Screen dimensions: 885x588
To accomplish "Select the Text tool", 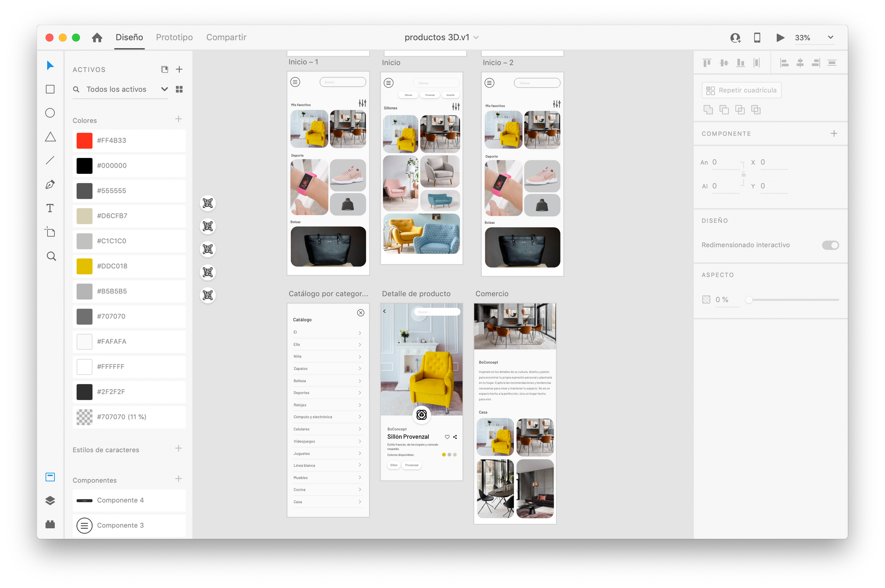I will point(50,208).
